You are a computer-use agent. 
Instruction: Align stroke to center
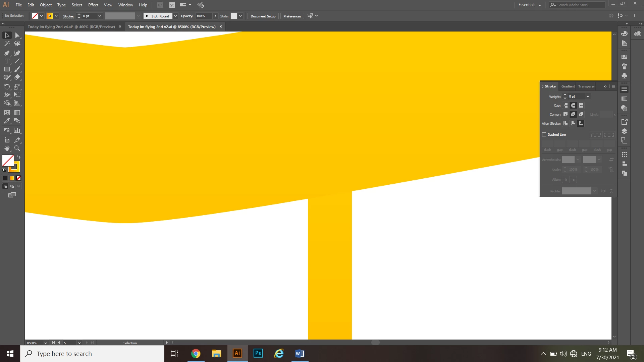coord(566,123)
